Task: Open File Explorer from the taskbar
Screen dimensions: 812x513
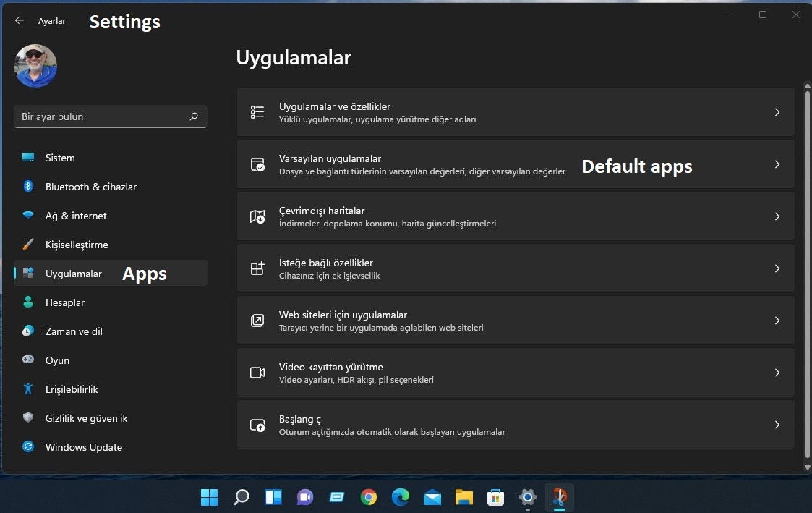Action: click(x=464, y=497)
